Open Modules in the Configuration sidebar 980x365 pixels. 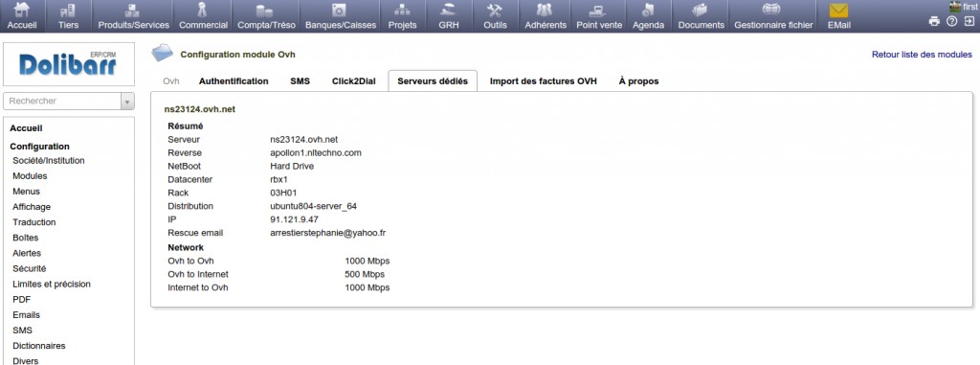tap(30, 176)
